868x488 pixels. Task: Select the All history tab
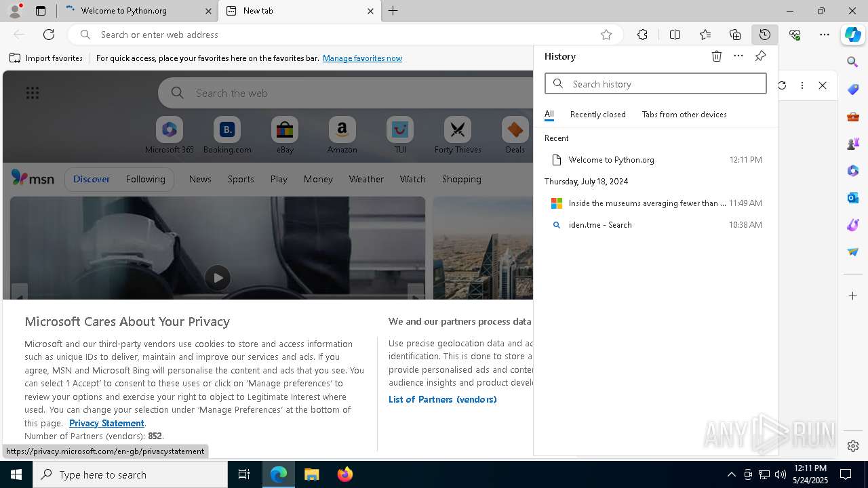[549, 115]
